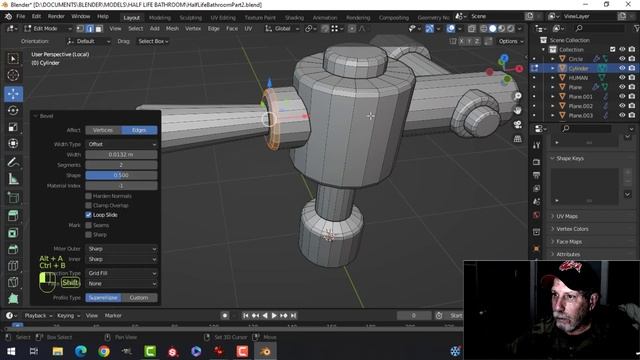Activate the Move tool

[13, 94]
